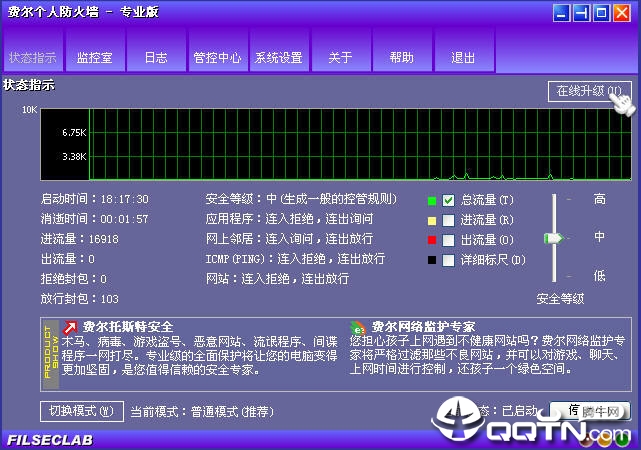Close the firewall window
Viewport: 641px width, 450px height.
click(622, 13)
